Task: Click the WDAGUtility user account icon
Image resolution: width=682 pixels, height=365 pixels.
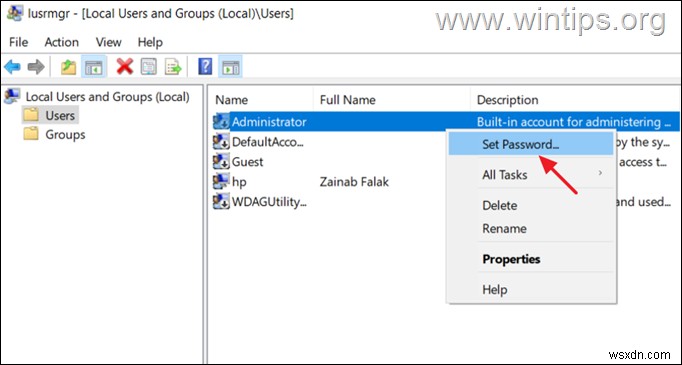Action: [221, 201]
